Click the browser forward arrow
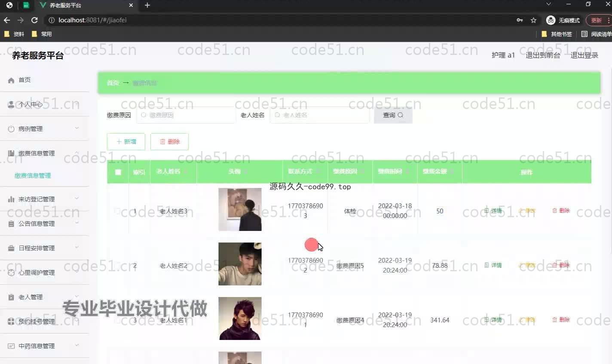 [21, 20]
